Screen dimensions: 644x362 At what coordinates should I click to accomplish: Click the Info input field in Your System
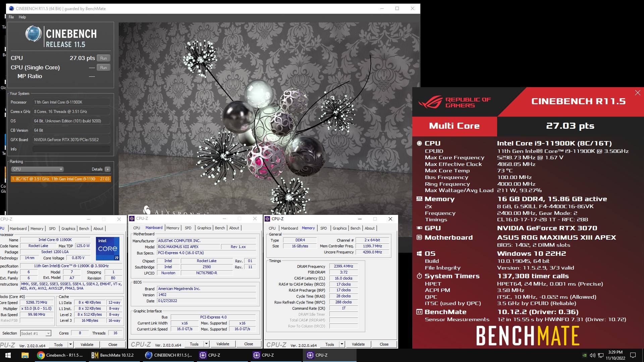[x=71, y=149]
